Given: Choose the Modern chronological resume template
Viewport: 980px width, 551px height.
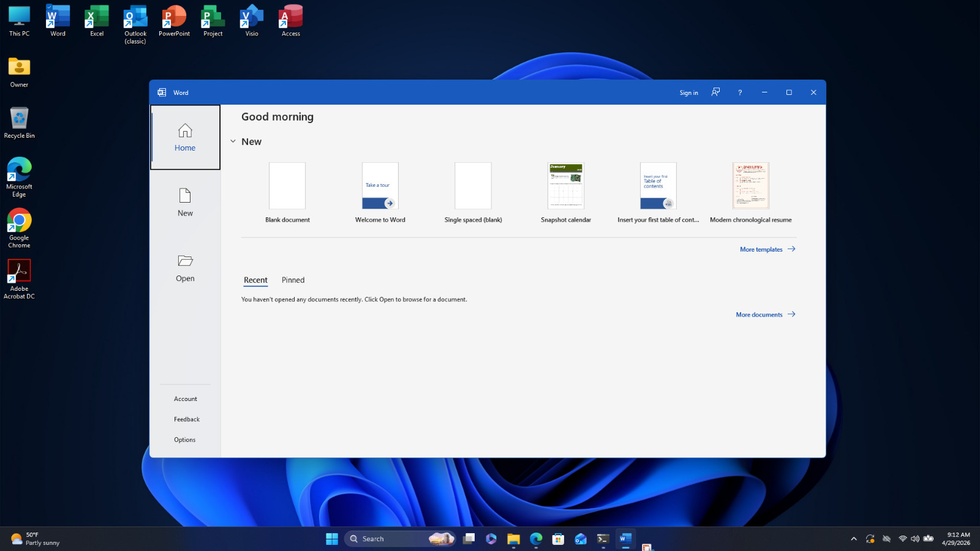Looking at the screenshot, I should point(751,193).
